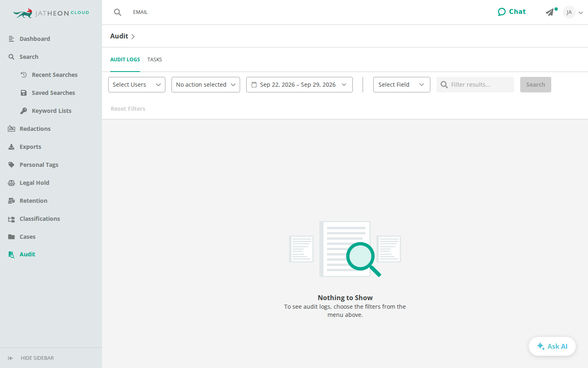Click the Classifications tree icon

coord(11,219)
